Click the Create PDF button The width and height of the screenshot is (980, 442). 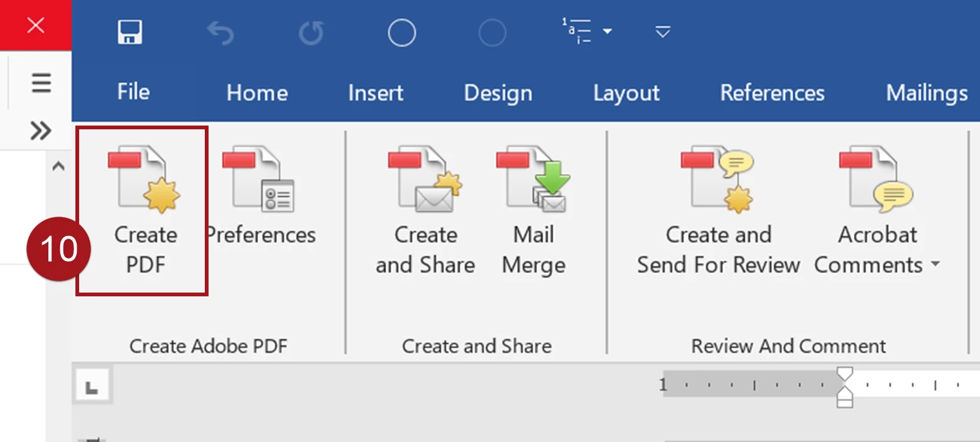pyautogui.click(x=145, y=212)
